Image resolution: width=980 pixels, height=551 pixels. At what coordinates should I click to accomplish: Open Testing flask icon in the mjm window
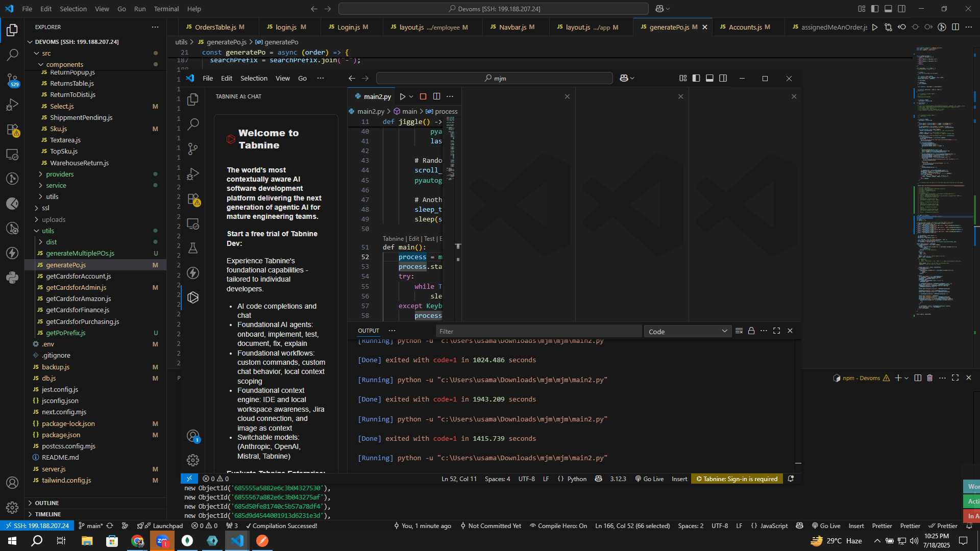coord(193,248)
